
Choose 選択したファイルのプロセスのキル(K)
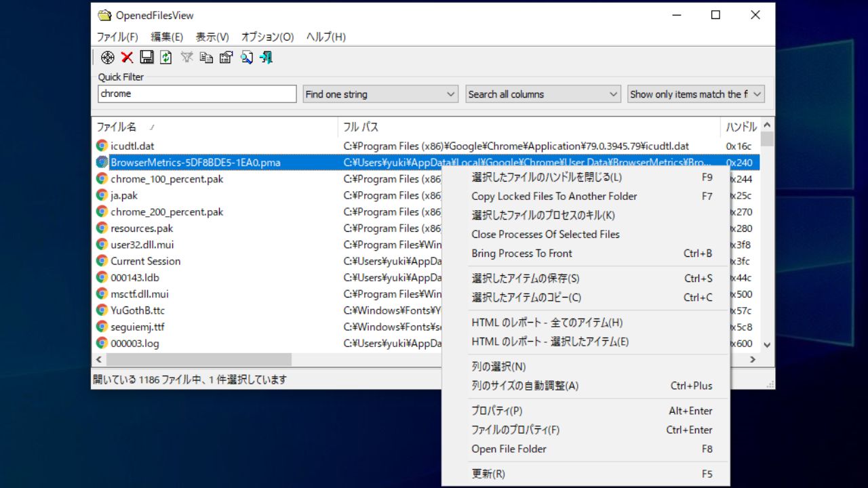[586, 216]
